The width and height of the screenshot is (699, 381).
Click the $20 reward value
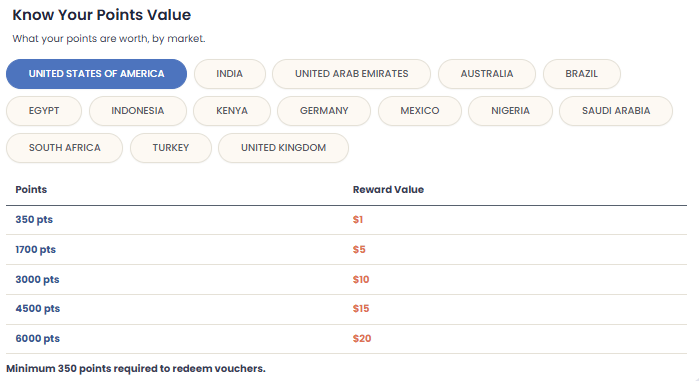pyautogui.click(x=362, y=339)
